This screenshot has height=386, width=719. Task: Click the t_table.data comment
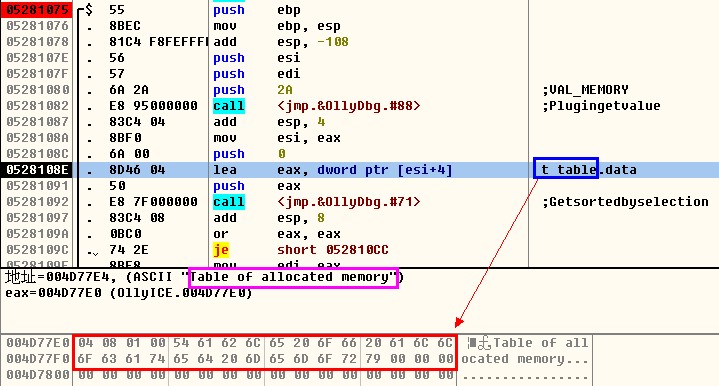[x=589, y=170]
